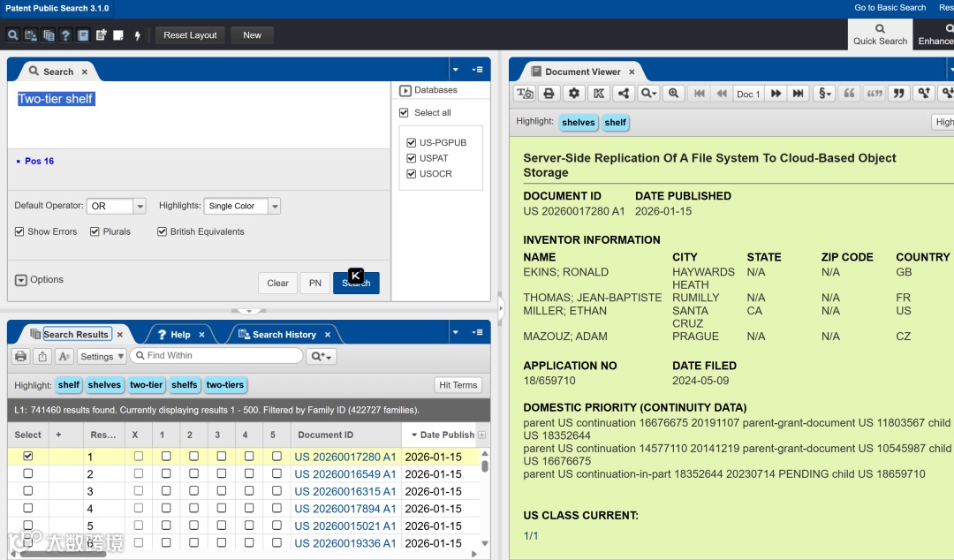Switch document viewer to text/image mode
This screenshot has width=954, height=560.
pos(525,93)
